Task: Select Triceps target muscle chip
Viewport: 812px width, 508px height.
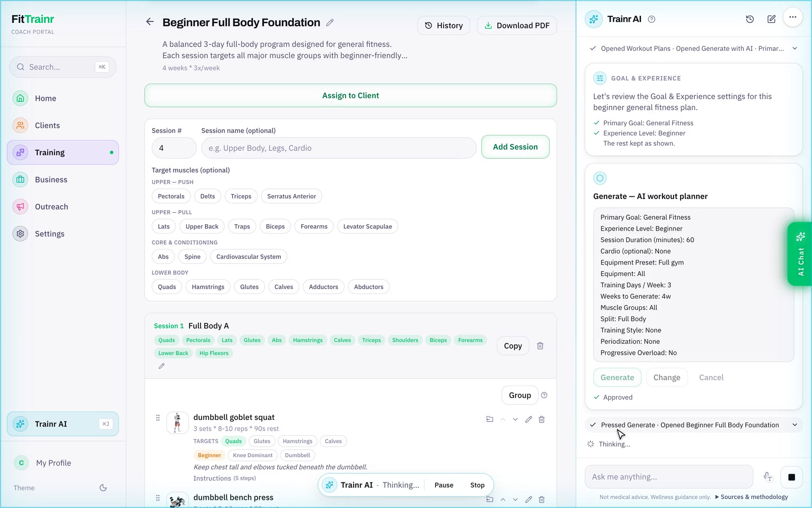Action: (241, 196)
